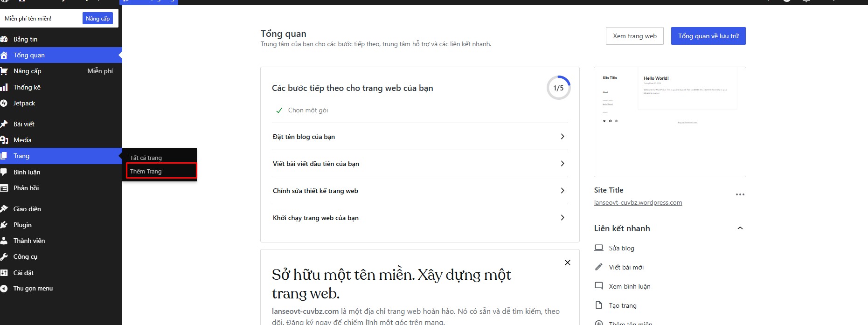
Task: Click the Giao diện paintbrush icon
Action: click(x=4, y=209)
